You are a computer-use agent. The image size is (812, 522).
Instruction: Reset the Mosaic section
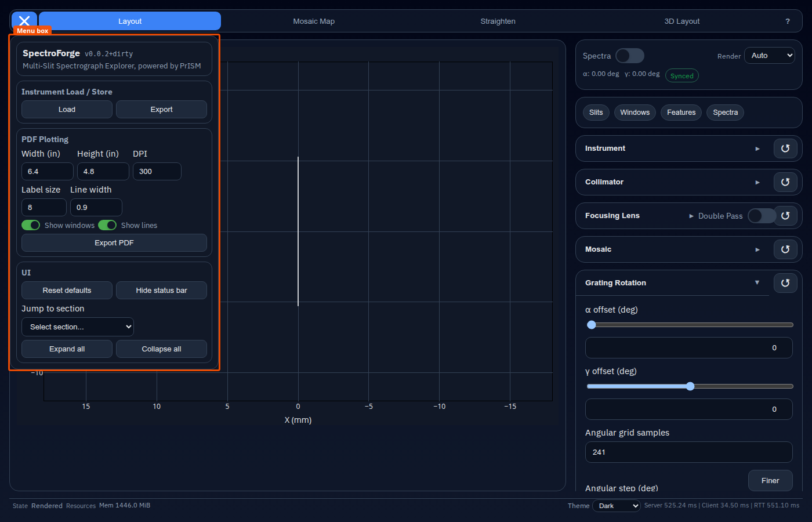tap(785, 249)
